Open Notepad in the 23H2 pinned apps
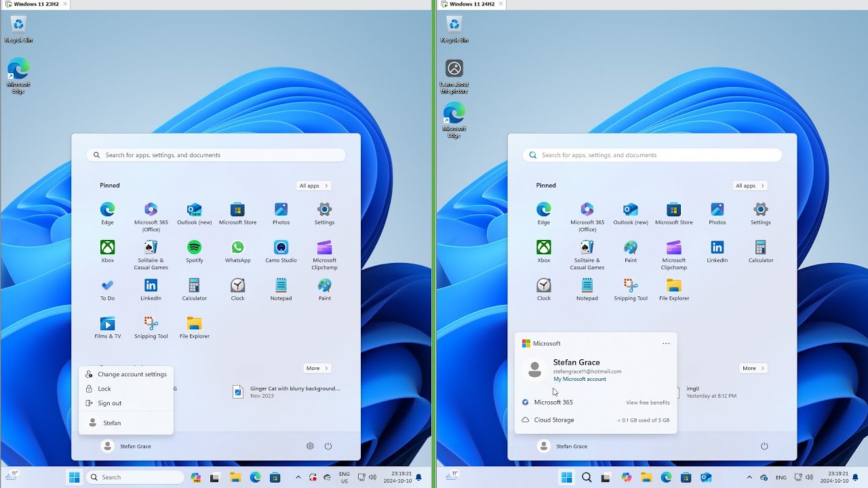Viewport: 868px width, 488px height. [x=281, y=289]
